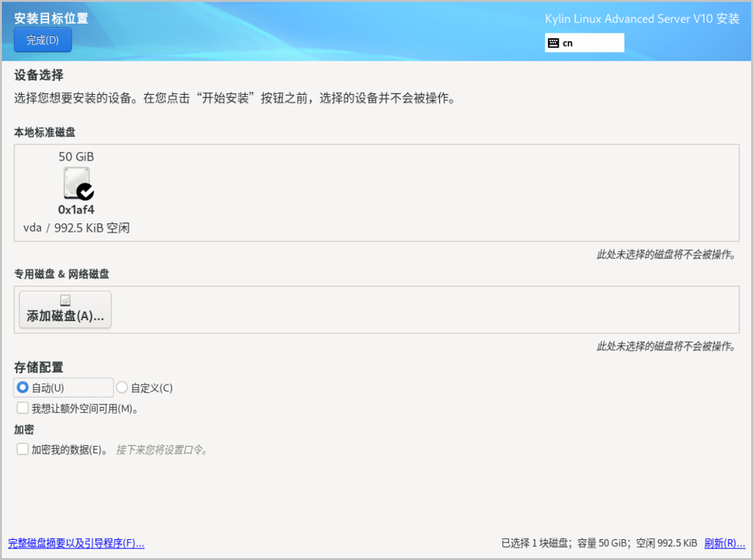
Task: Click the small disk icon above 添加磁盘
Action: [x=65, y=300]
